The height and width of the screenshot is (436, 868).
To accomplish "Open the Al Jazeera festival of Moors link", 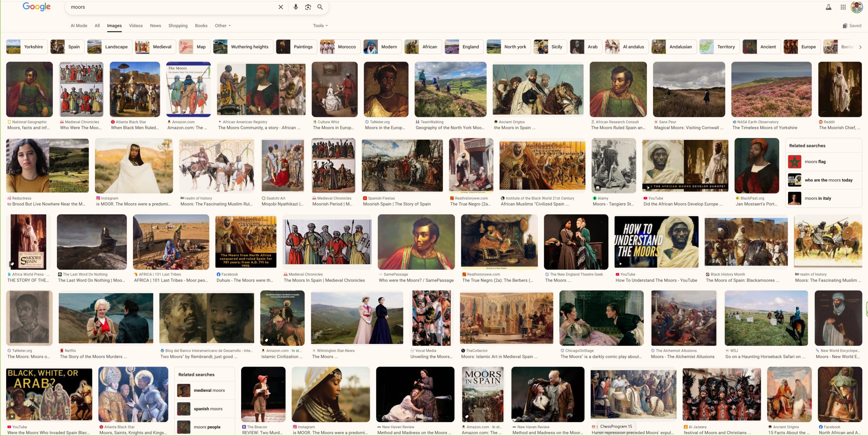I will point(717,433).
